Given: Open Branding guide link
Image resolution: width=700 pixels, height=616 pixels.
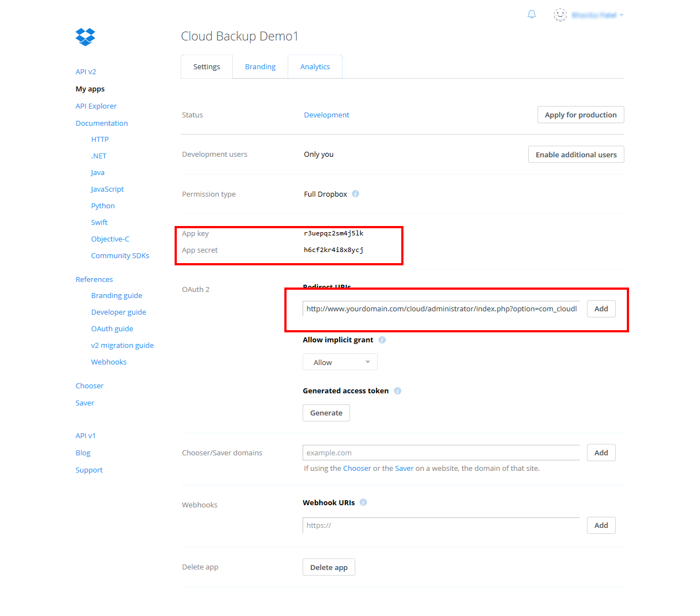Looking at the screenshot, I should coord(116,296).
